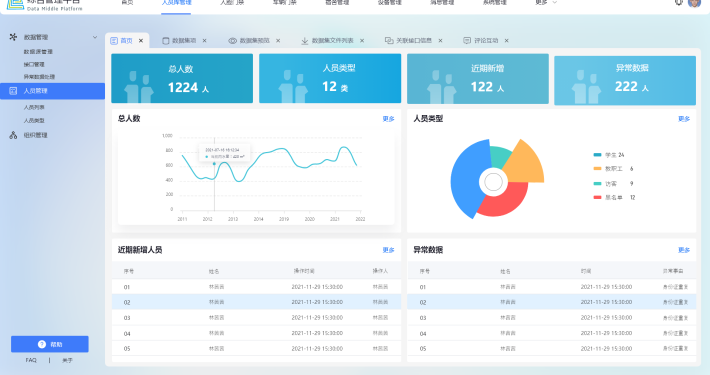Click the question mark help icon
The image size is (710, 375).
point(42,344)
